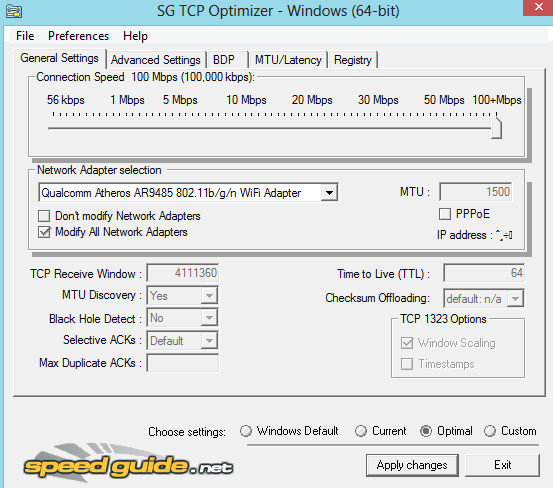
Task: Click the slider track near 10 Mbps
Action: tap(246, 128)
